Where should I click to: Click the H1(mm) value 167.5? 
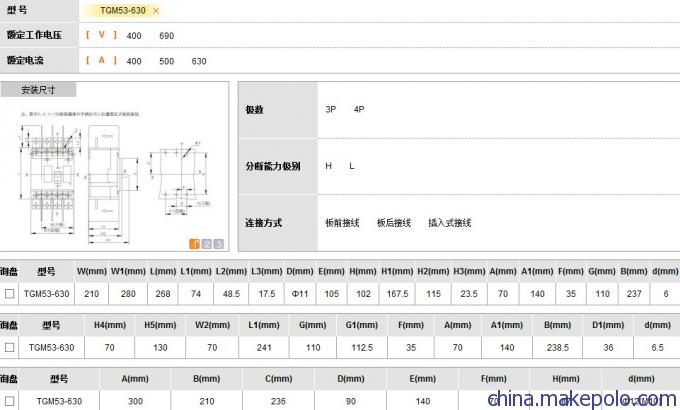[x=397, y=294]
